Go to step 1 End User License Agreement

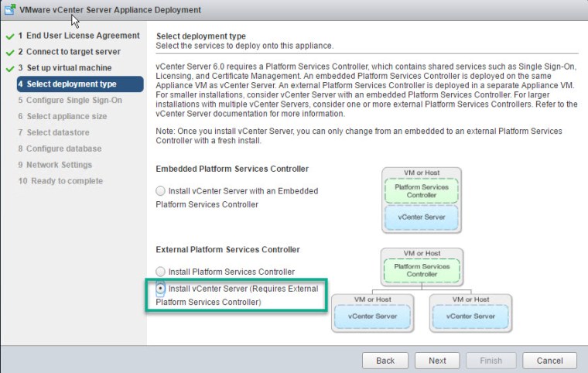point(77,36)
